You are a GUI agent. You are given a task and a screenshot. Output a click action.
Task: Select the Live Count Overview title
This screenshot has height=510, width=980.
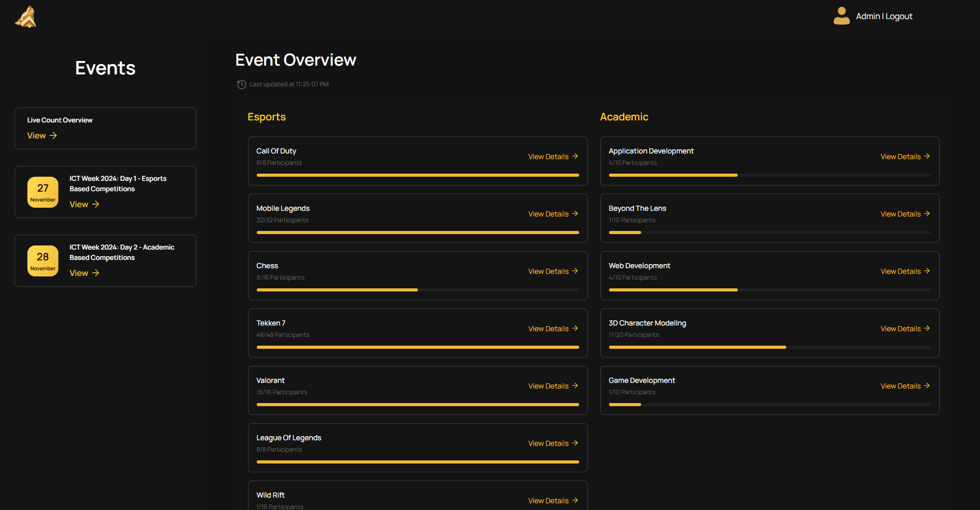click(60, 120)
